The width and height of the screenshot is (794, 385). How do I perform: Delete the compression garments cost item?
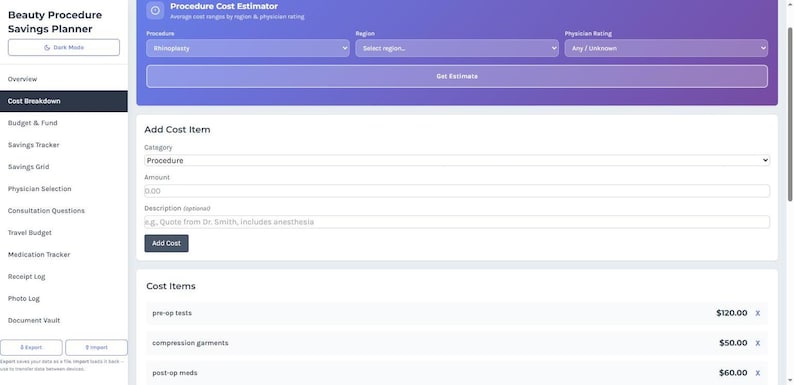coord(758,343)
